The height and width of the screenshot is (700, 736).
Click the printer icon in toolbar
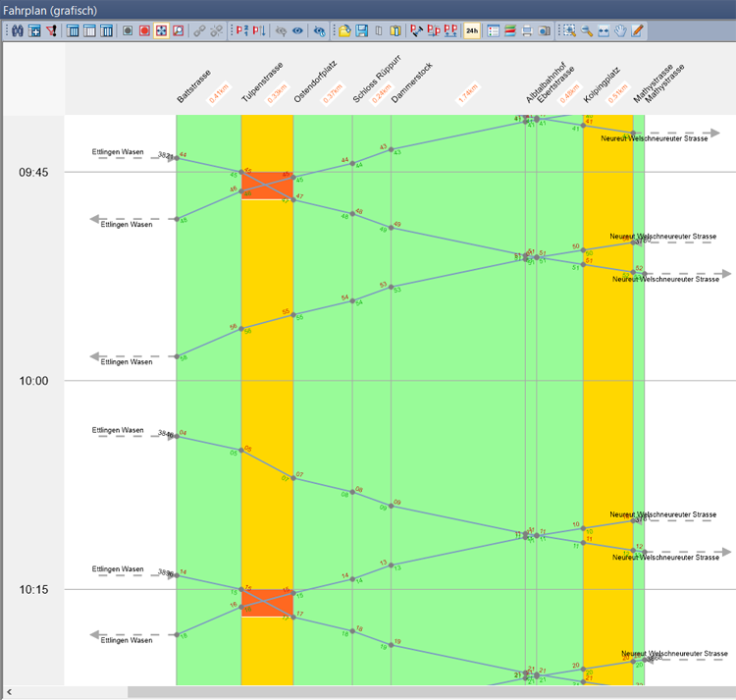[x=528, y=31]
